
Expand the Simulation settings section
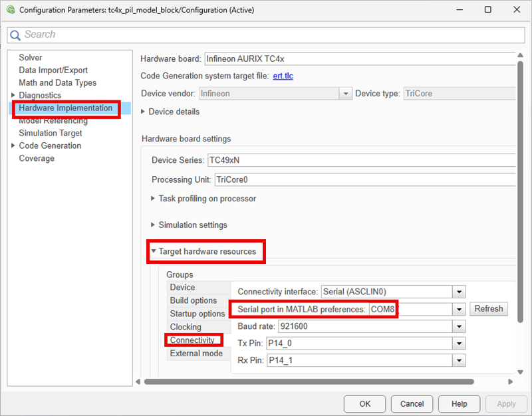click(153, 225)
